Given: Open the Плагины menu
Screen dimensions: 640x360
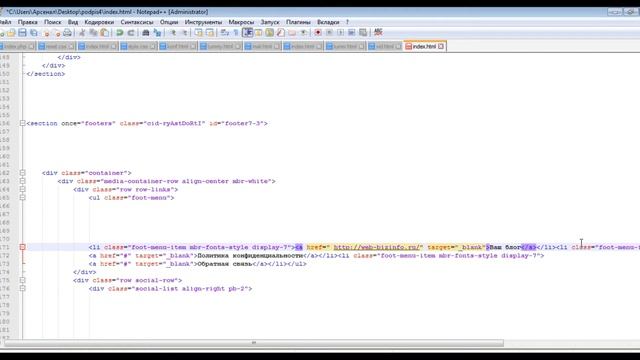Looking at the screenshot, I should [x=298, y=22].
